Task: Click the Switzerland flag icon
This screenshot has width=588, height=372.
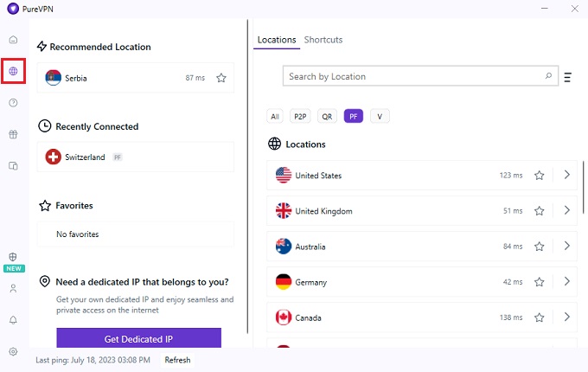Action: click(x=54, y=157)
